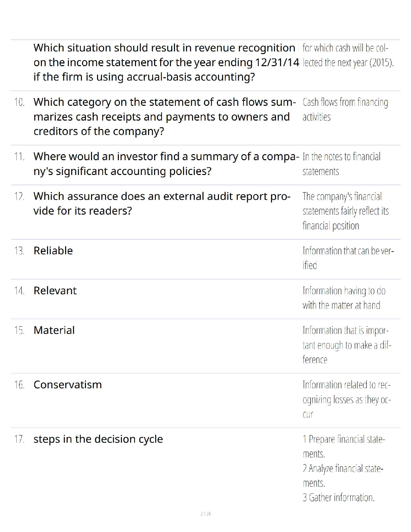The height and width of the screenshot is (532, 411).
Task: Click the definition about recognizing losses as they occur
Action: tap(347, 399)
